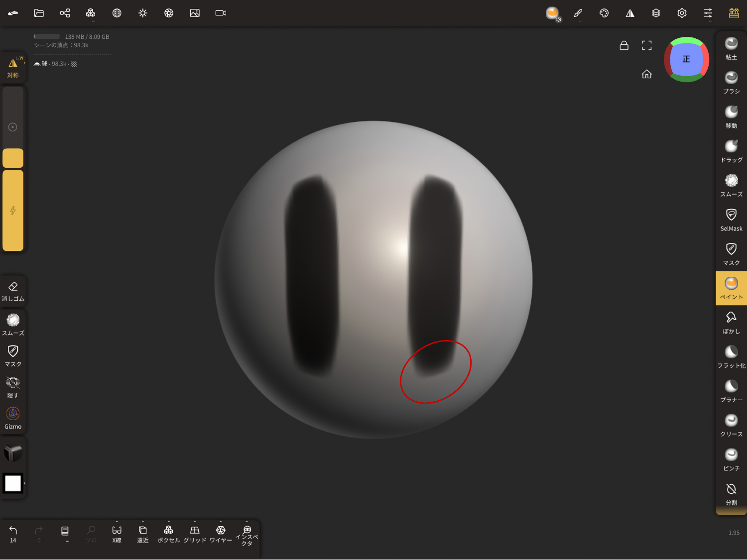Image resolution: width=747 pixels, height=560 pixels.
Task: Select the 移動 (Move) tool
Action: (x=731, y=117)
